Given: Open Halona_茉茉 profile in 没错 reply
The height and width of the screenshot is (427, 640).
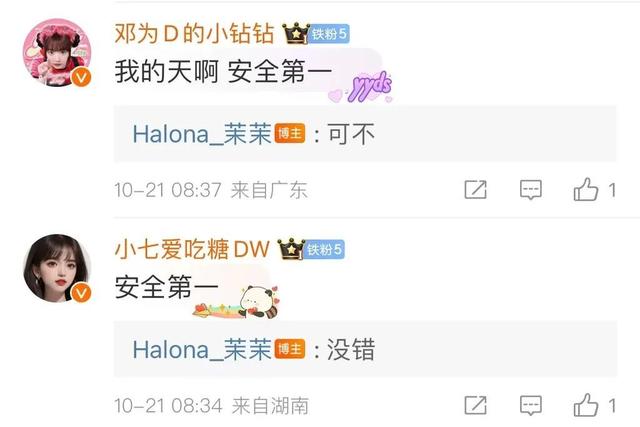Looking at the screenshot, I should click(x=202, y=349).
